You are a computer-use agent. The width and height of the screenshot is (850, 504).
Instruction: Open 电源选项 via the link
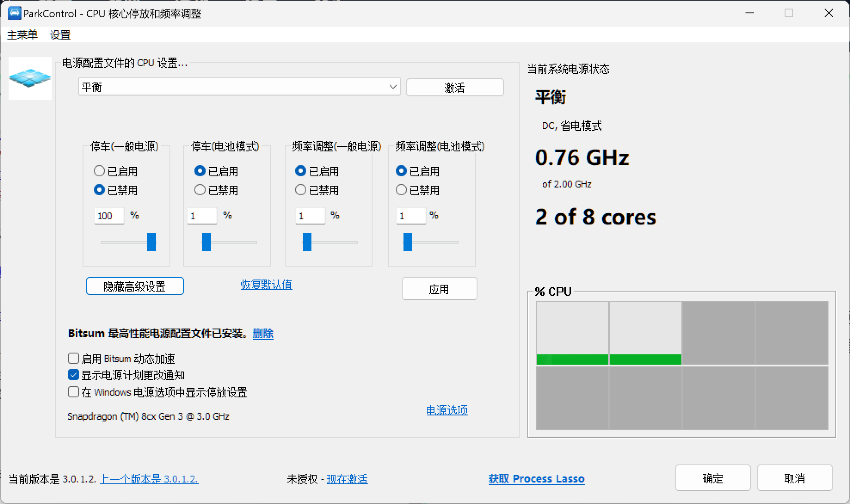446,410
